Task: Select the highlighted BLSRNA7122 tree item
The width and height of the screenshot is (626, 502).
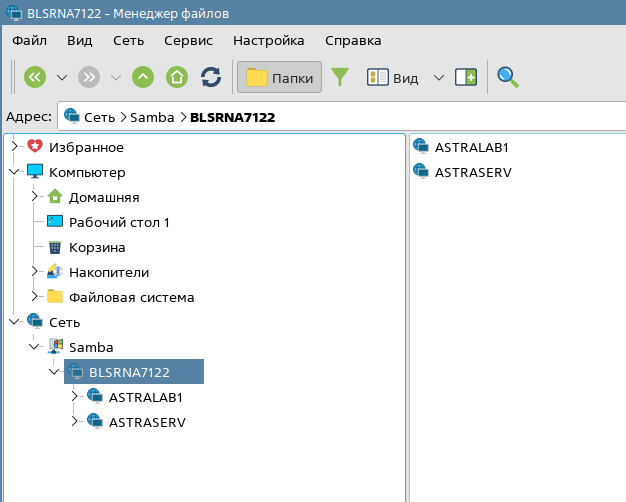Action: (134, 371)
